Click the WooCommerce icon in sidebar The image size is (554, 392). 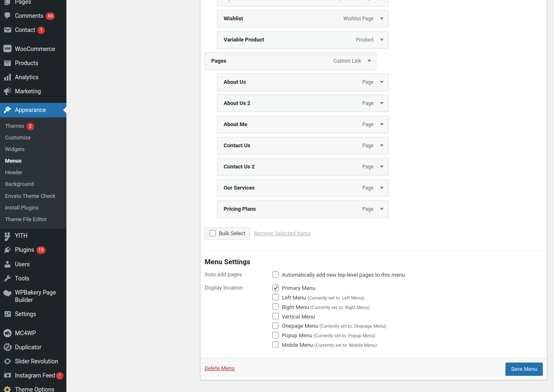click(7, 49)
